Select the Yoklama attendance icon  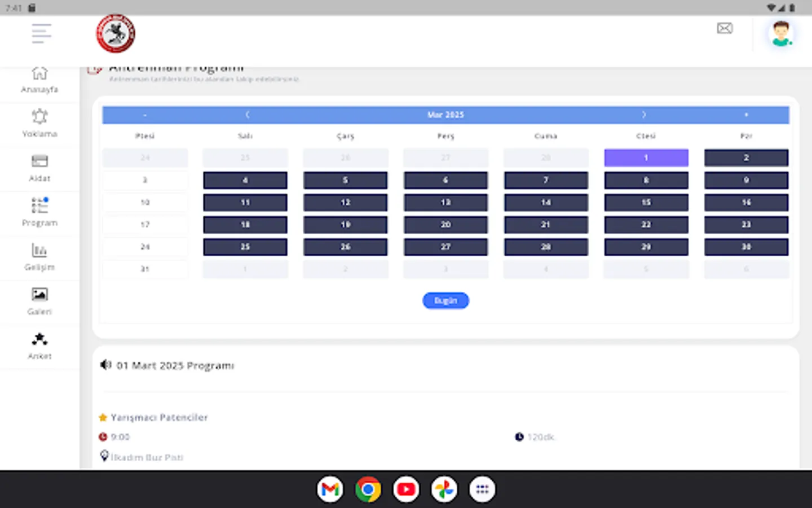[x=39, y=123]
